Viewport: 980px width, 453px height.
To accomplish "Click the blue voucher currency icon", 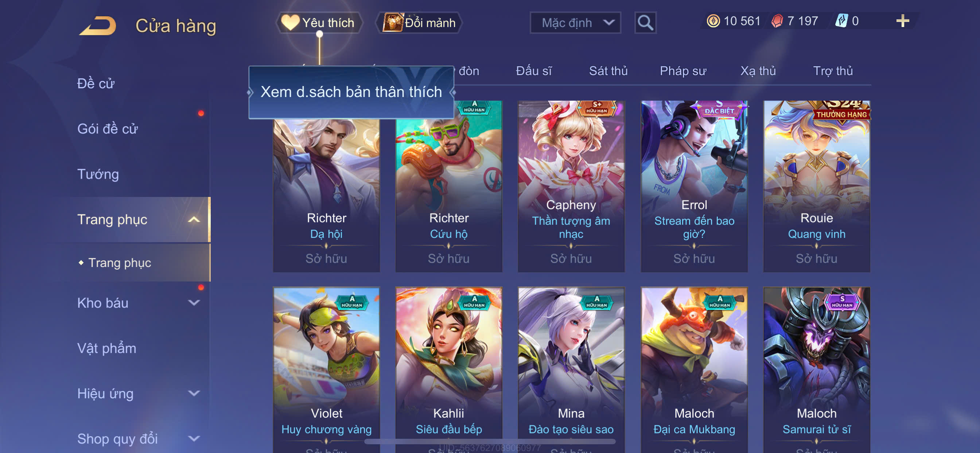I will click(841, 21).
